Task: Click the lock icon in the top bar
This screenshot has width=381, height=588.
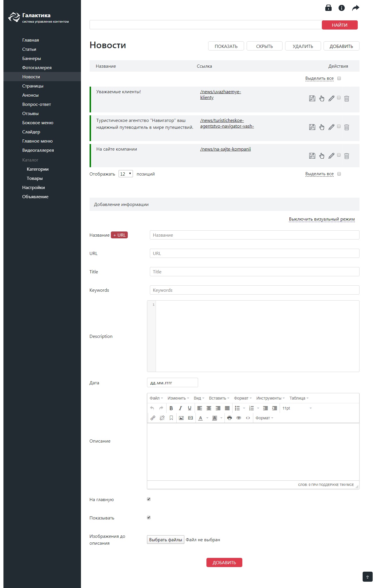Action: (x=328, y=8)
